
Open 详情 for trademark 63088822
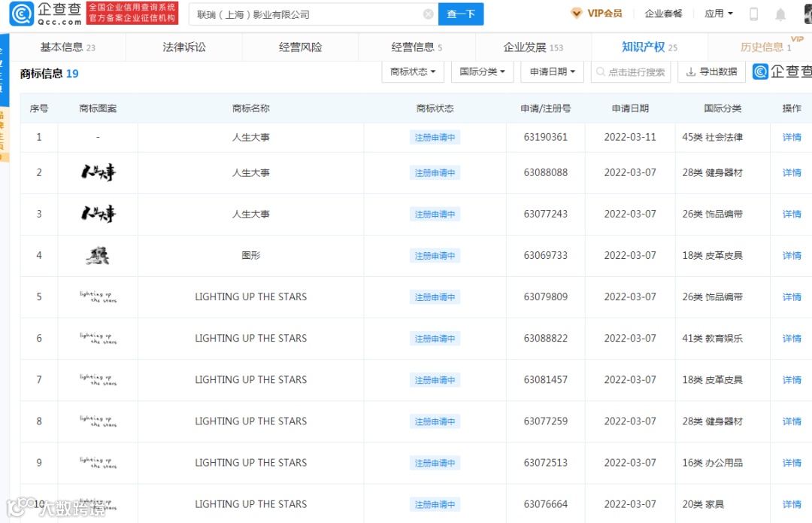[x=792, y=338]
